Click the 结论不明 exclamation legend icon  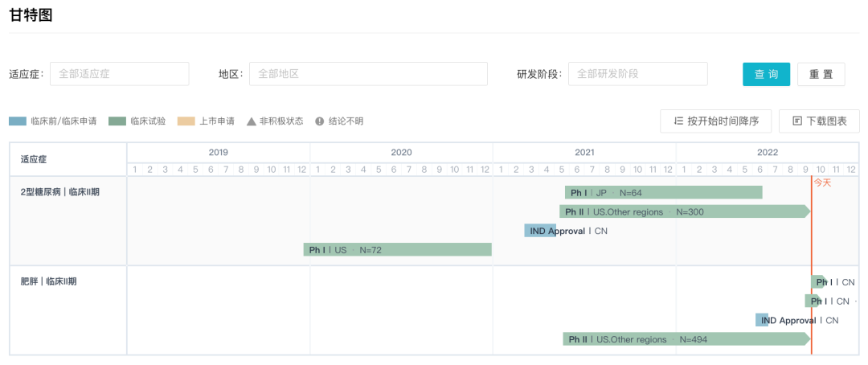click(x=320, y=121)
